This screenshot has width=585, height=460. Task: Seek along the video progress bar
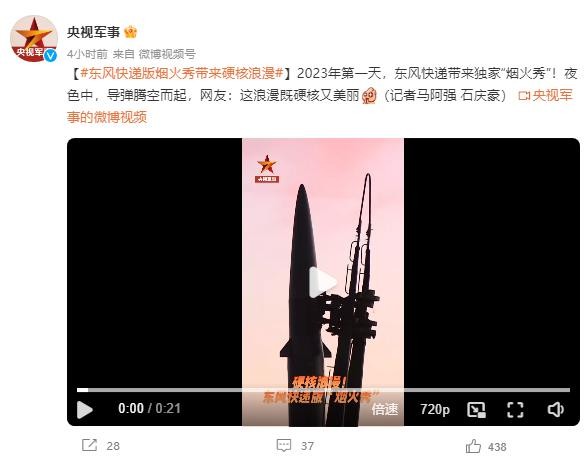coord(323,390)
